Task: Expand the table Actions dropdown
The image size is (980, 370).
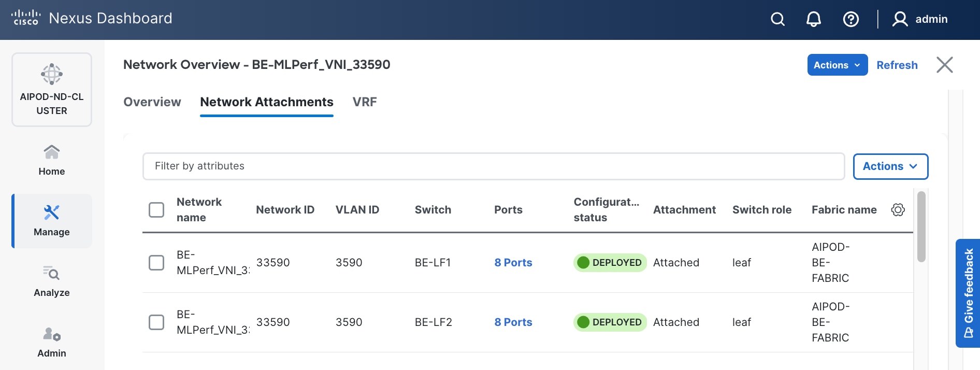Action: click(890, 166)
